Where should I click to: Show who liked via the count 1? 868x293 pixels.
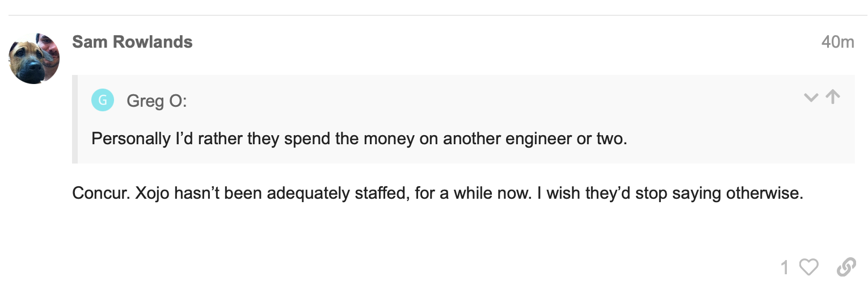pos(785,267)
